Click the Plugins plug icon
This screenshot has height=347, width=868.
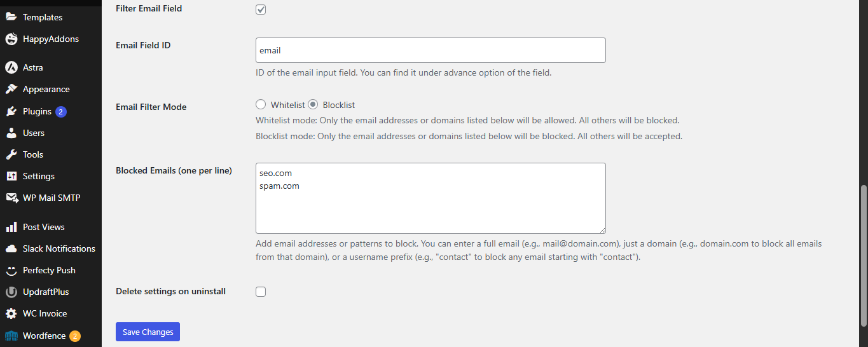click(x=11, y=111)
